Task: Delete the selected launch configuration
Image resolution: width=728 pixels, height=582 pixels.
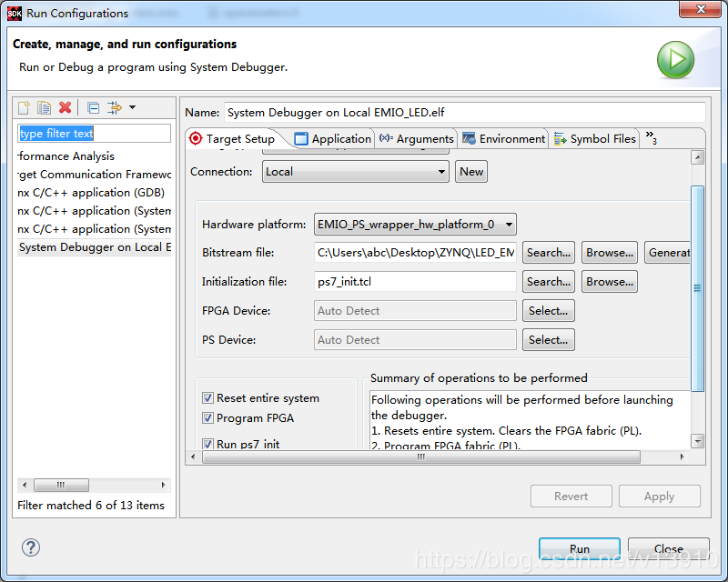Action: 65,108
